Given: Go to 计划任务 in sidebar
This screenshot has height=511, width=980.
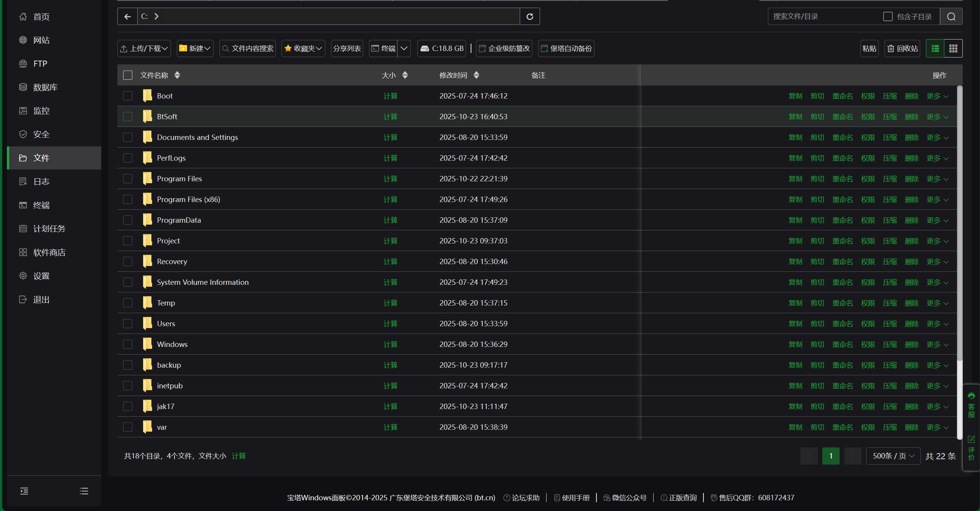Looking at the screenshot, I should (x=49, y=229).
